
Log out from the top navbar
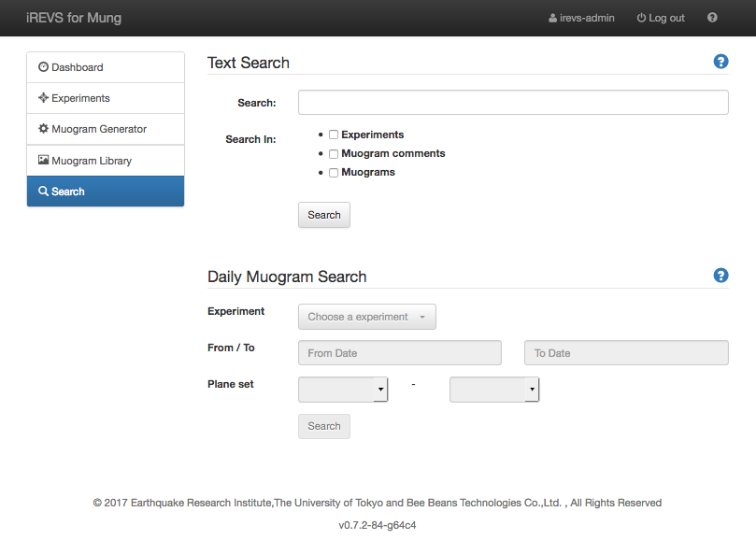point(660,18)
